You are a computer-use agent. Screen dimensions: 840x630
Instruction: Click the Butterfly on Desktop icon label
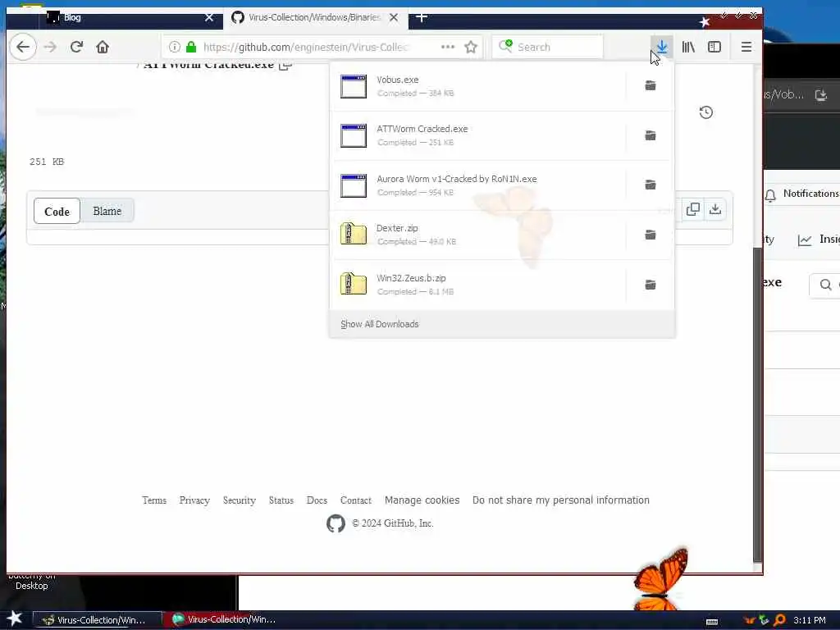(32, 582)
